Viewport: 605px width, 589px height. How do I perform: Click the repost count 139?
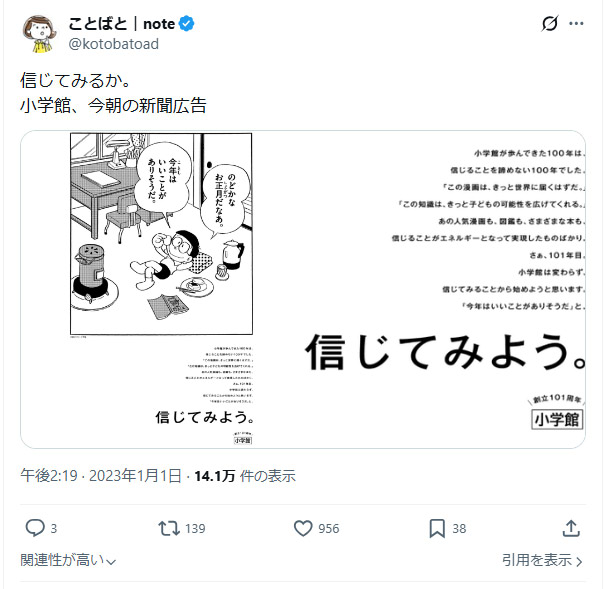pos(195,528)
